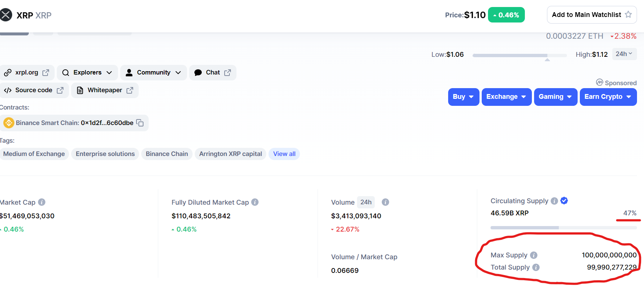Screen dimensions: 644x288
Task: Click the Fully Diluted Market Cap info icon
Action: click(x=255, y=202)
